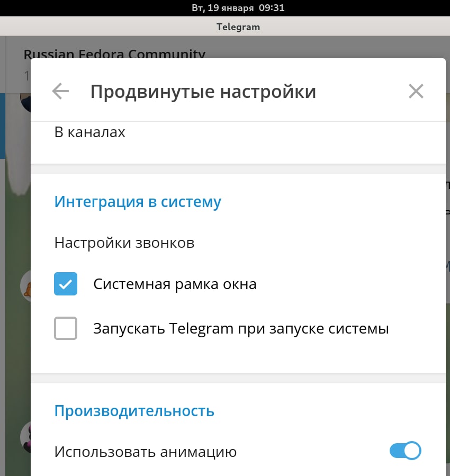Click the Russian Fedora Community chat header
The height and width of the screenshot is (476, 450).
(x=114, y=54)
